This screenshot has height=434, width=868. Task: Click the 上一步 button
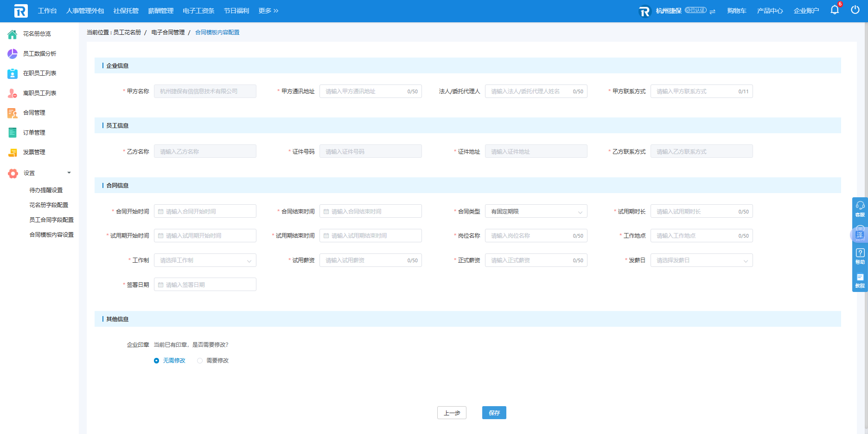(x=452, y=413)
